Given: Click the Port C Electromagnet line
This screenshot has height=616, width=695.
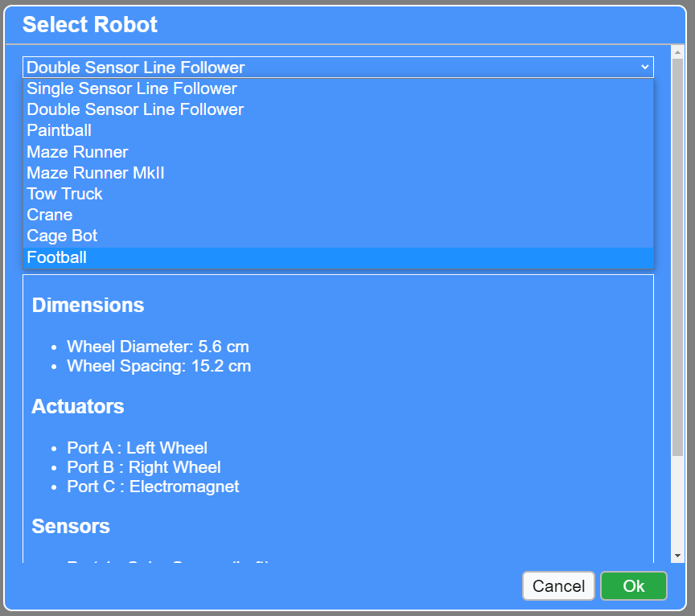Looking at the screenshot, I should (153, 487).
